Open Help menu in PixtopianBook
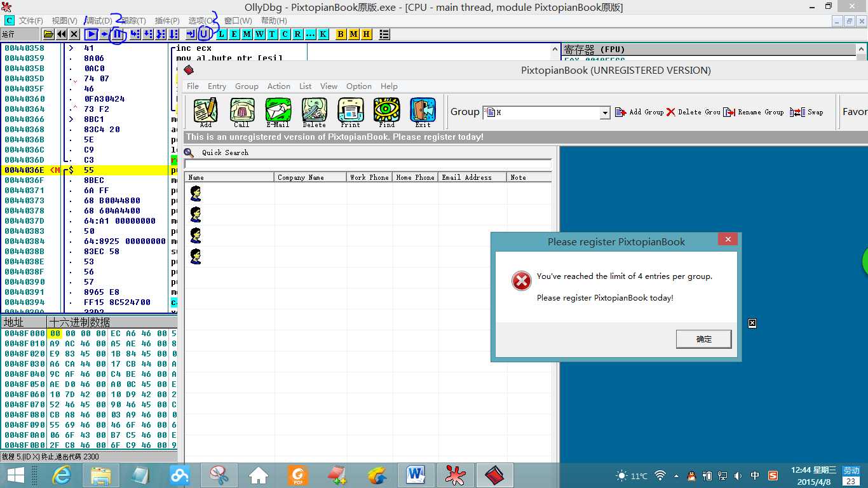868x488 pixels. click(389, 86)
